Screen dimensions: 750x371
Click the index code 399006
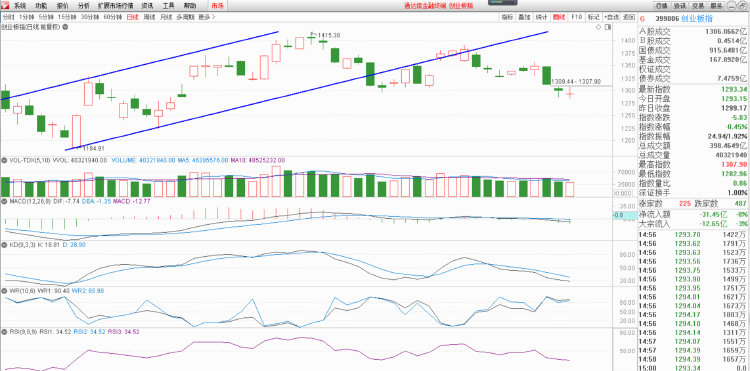pyautogui.click(x=666, y=19)
